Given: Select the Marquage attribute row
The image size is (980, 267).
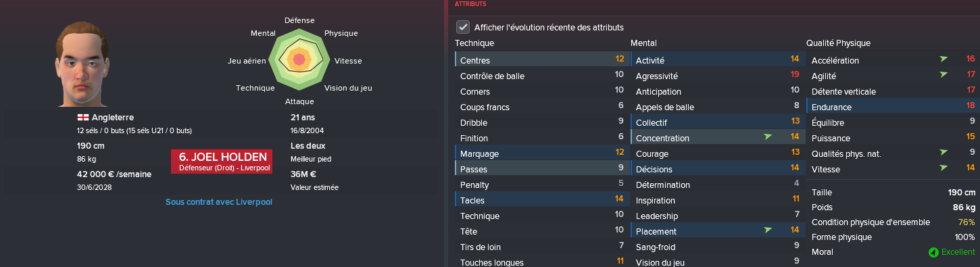Looking at the screenshot, I should pyautogui.click(x=541, y=153).
